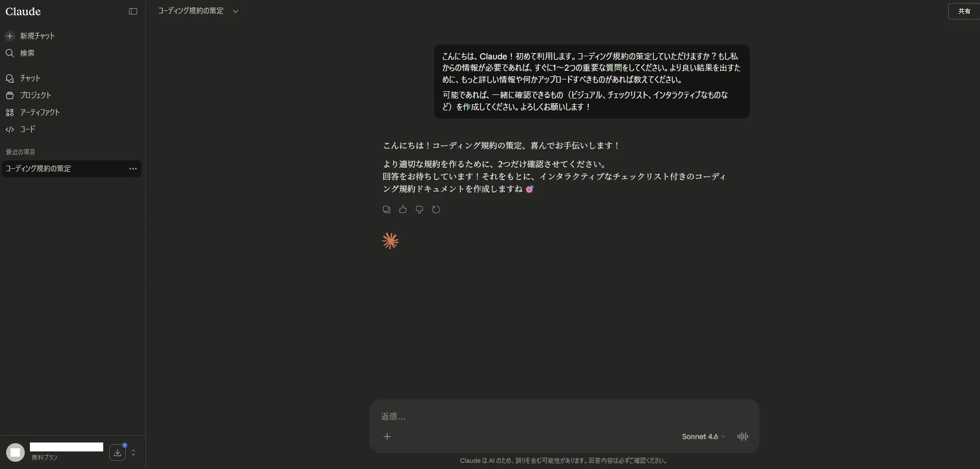The image size is (980, 469).
Task: Open the three-dot menu for the recent chat
Action: 133,169
